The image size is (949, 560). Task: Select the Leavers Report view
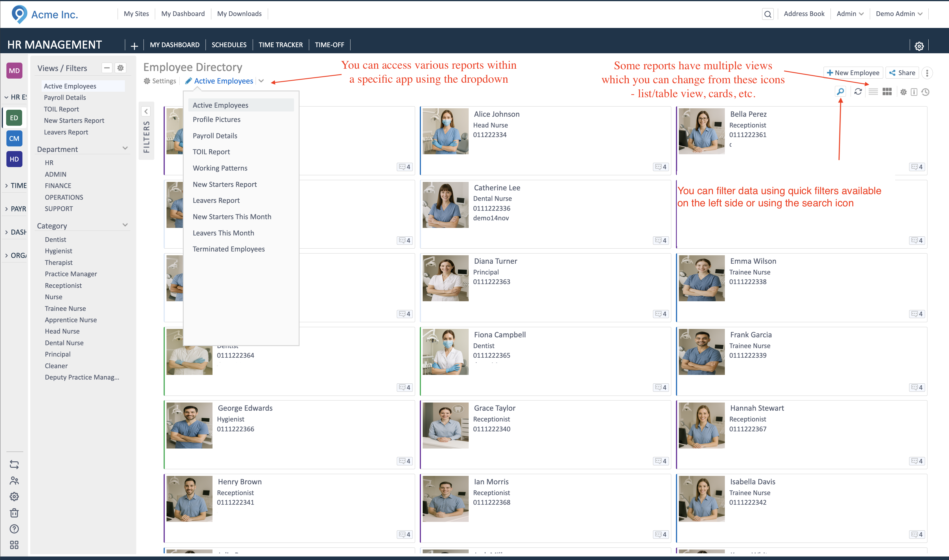coord(216,200)
